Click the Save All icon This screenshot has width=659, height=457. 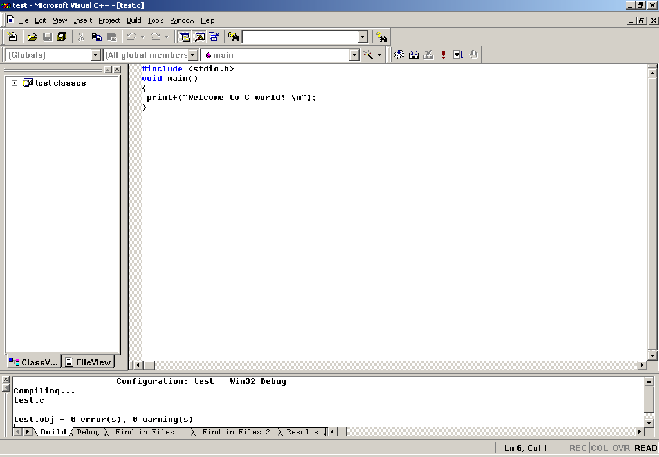coord(61,37)
